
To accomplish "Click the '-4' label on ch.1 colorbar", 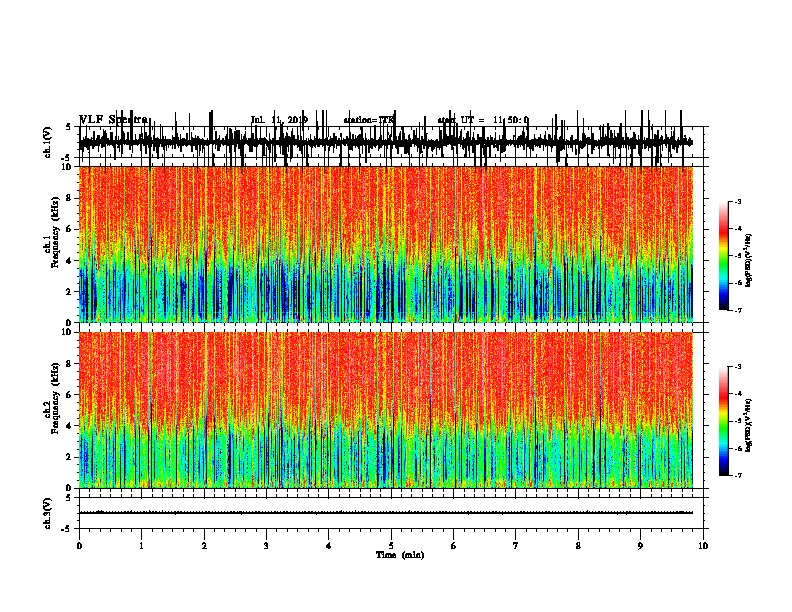I will pyautogui.click(x=737, y=229).
